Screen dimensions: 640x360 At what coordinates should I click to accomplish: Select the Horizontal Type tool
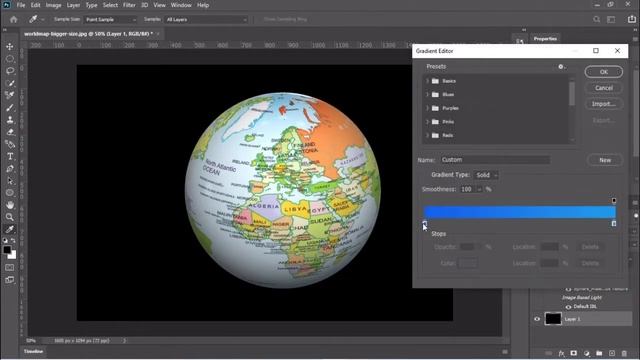(10, 156)
